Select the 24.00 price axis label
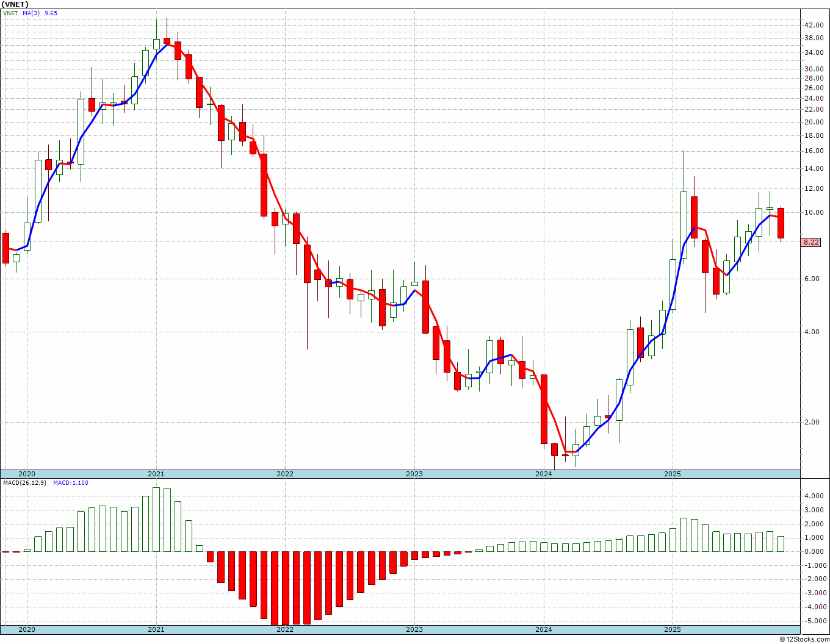Screen dimensions: 830x644 click(x=814, y=98)
